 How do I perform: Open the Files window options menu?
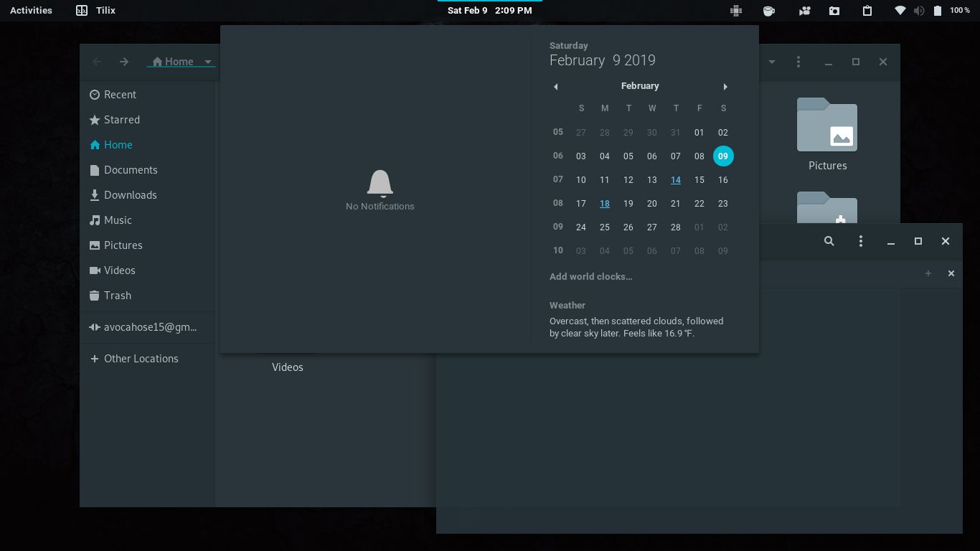click(798, 62)
